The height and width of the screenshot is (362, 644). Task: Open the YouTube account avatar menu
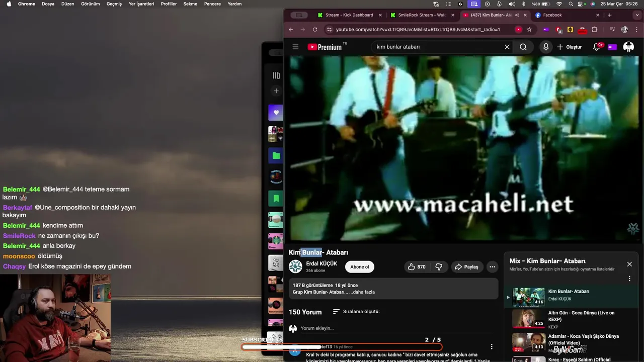pyautogui.click(x=628, y=47)
